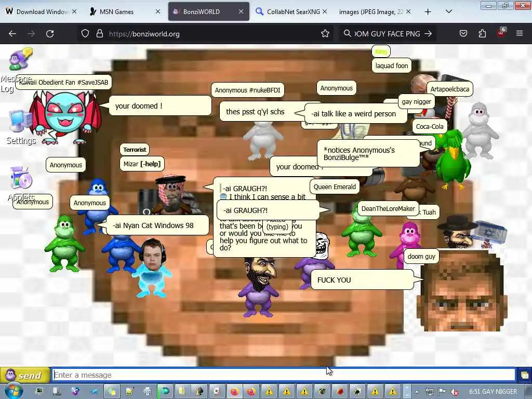Screen dimensions: 532x399
Task: Click the 'Kawaii Obedient Fan #SaveJSAB' name tag
Action: [x=63, y=82]
